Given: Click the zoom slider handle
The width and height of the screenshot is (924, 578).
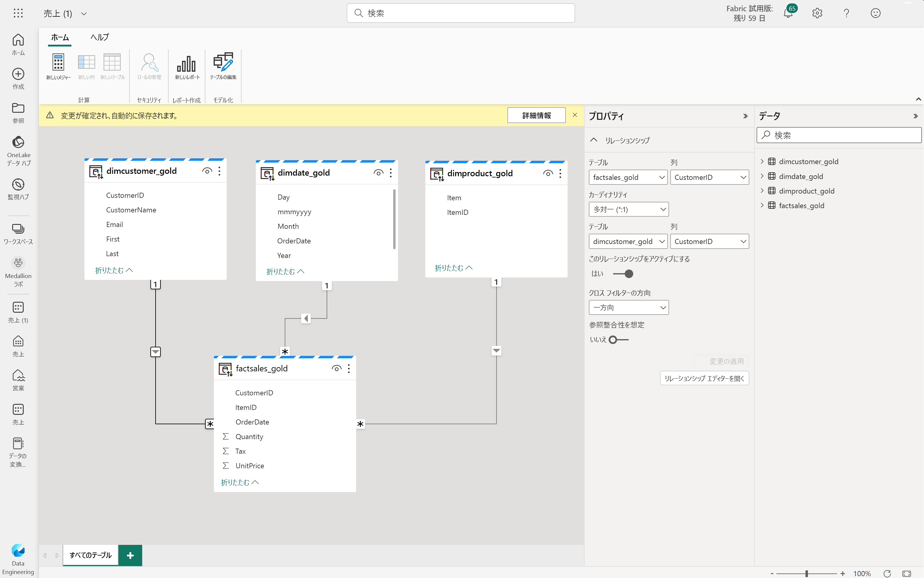Looking at the screenshot, I should pyautogui.click(x=807, y=573).
